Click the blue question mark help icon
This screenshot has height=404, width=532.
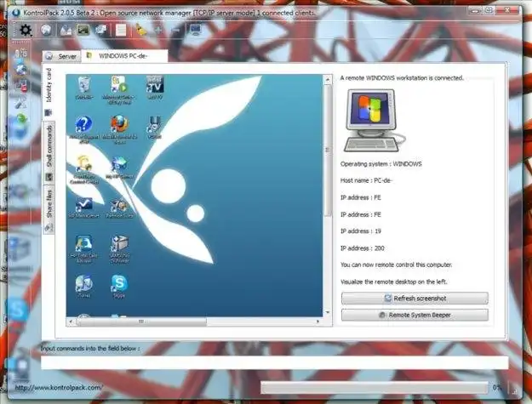(83, 124)
